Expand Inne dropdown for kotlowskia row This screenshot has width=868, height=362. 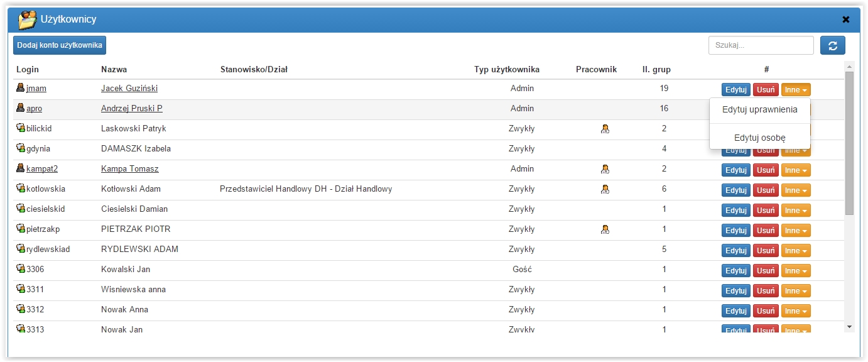point(796,190)
